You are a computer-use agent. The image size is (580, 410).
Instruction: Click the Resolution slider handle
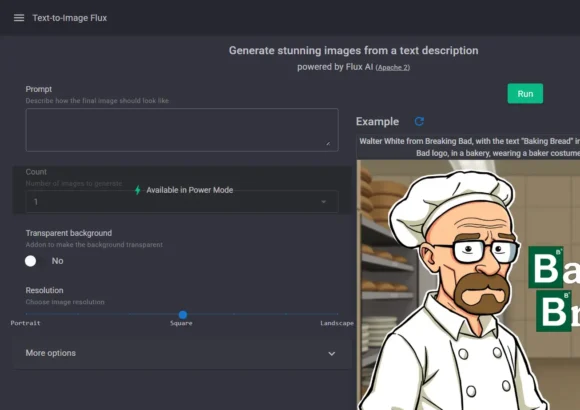tap(183, 315)
